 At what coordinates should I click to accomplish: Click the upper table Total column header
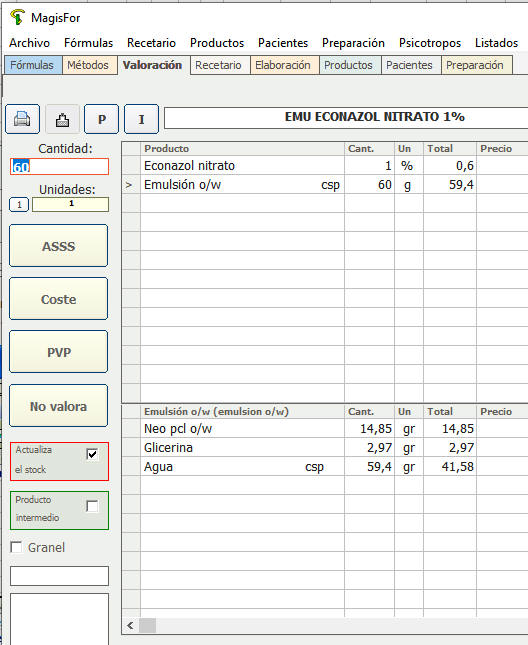click(450, 148)
